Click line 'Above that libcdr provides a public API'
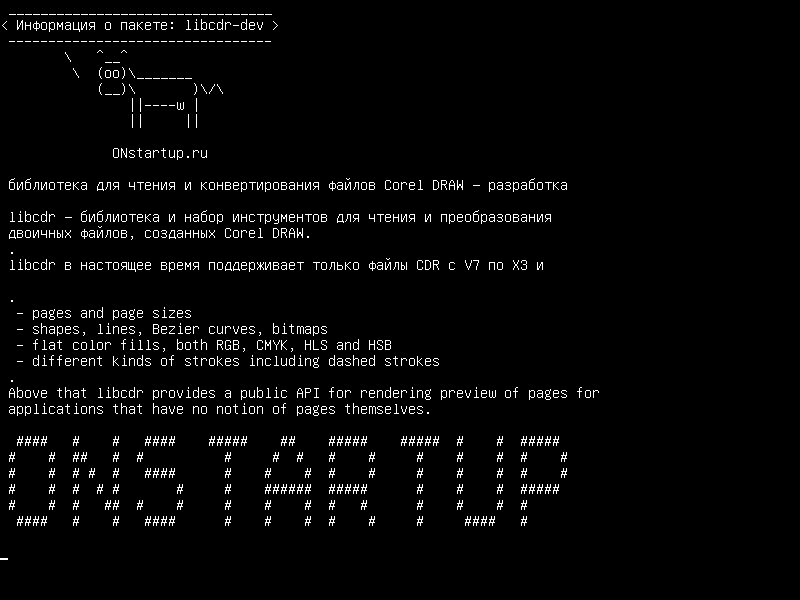The image size is (800, 600). (x=304, y=393)
